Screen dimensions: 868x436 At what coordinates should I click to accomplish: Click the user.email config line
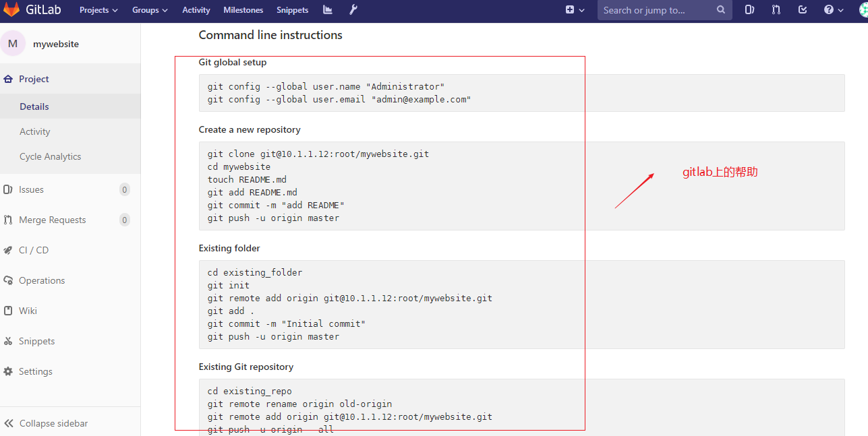point(339,100)
